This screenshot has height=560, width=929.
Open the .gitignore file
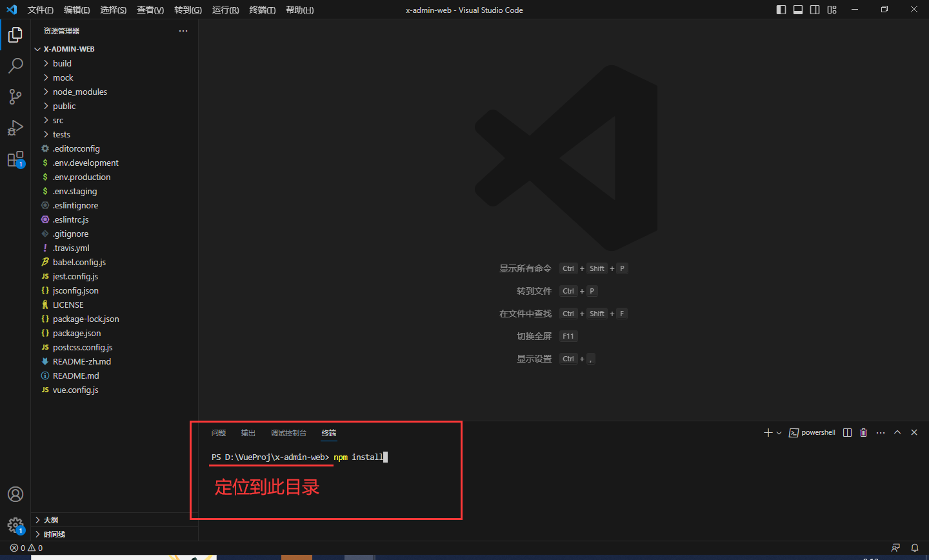click(x=114, y=234)
